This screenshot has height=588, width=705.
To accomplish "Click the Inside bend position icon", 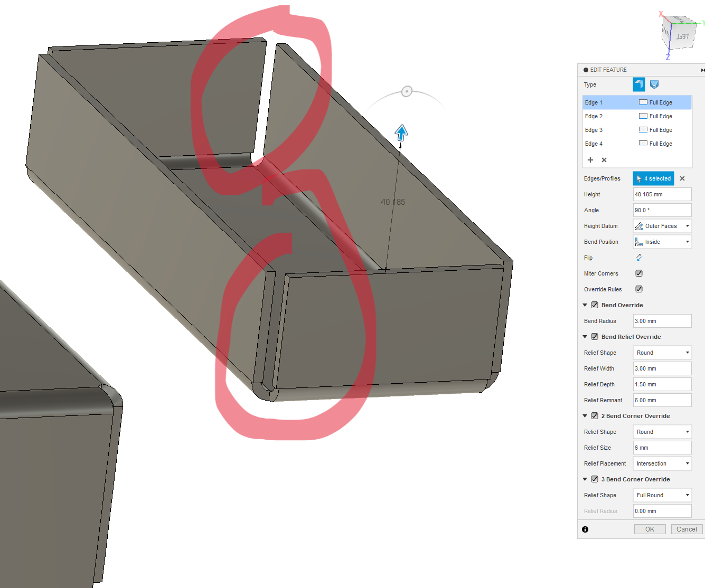I will tap(640, 242).
